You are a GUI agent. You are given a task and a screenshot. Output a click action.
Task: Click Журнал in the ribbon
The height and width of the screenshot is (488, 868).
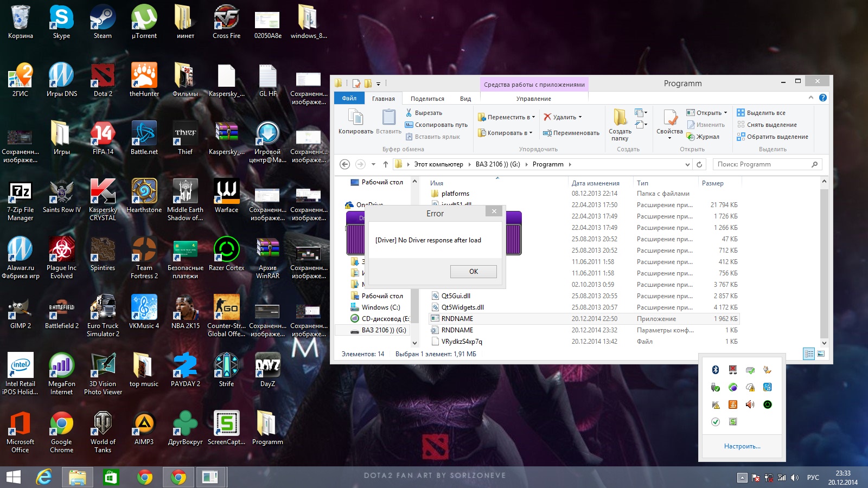click(x=703, y=137)
